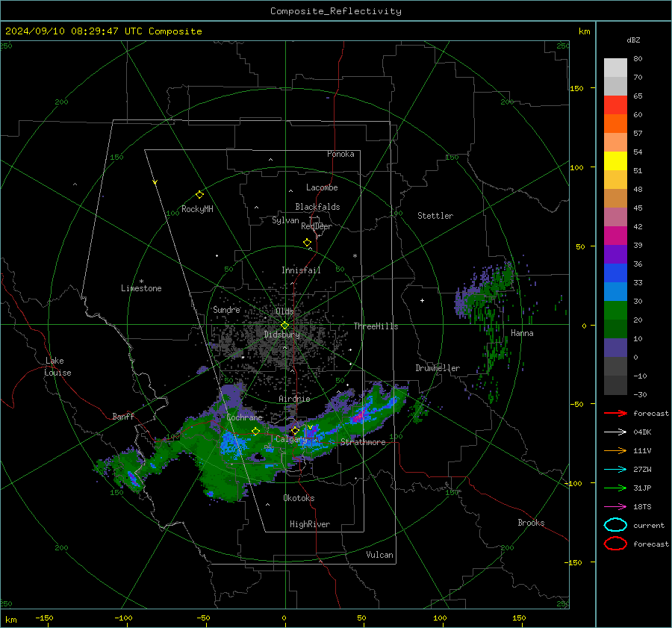Click the Lacombe city label
Viewport: 672px width, 628px height.
point(322,187)
